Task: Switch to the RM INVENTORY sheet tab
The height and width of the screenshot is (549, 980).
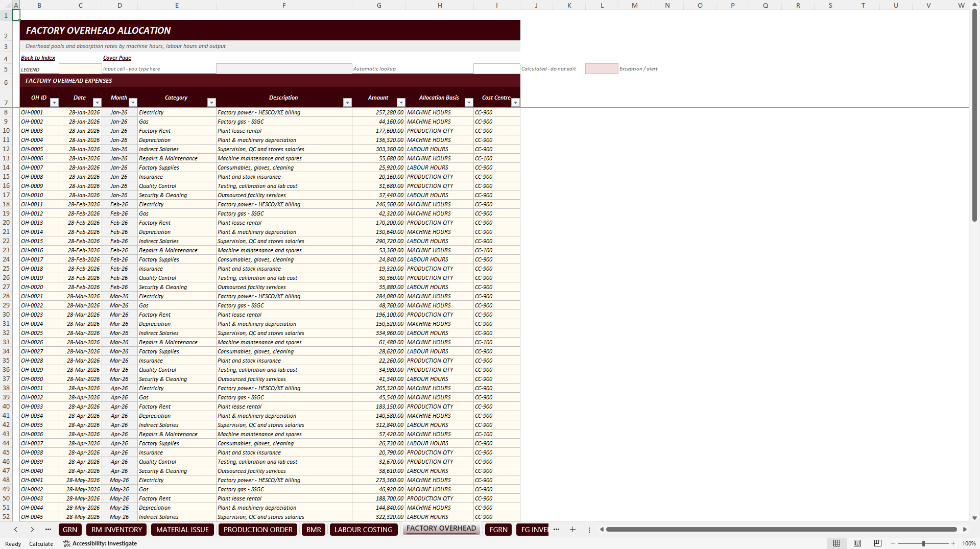Action: coord(116,530)
